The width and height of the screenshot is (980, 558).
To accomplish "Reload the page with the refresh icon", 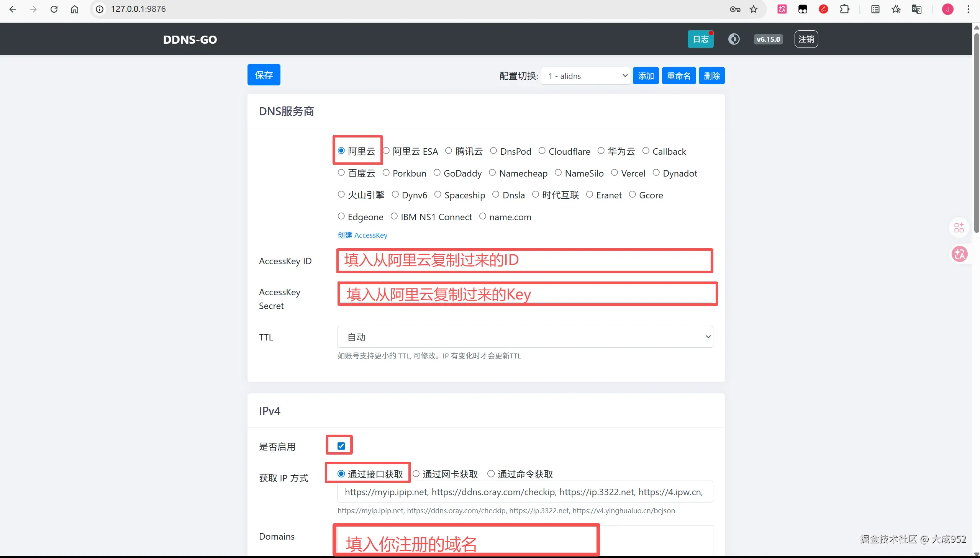I will pos(54,9).
